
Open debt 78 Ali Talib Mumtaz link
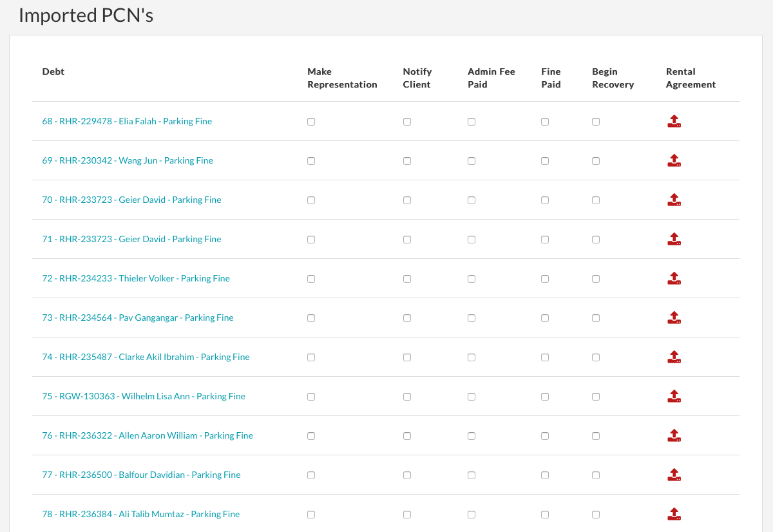point(141,514)
